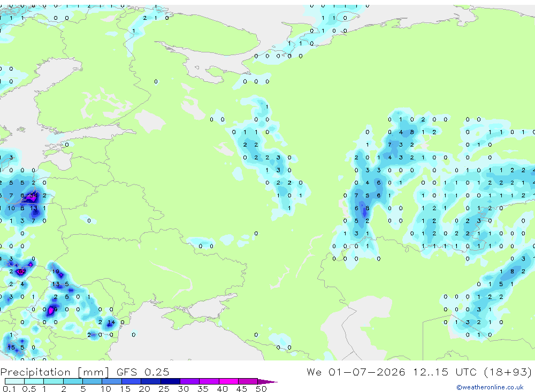Viewport: 535px width, 392px height.
Task: Select the 35 to 40 mm legend swatch
Action: coord(209,381)
